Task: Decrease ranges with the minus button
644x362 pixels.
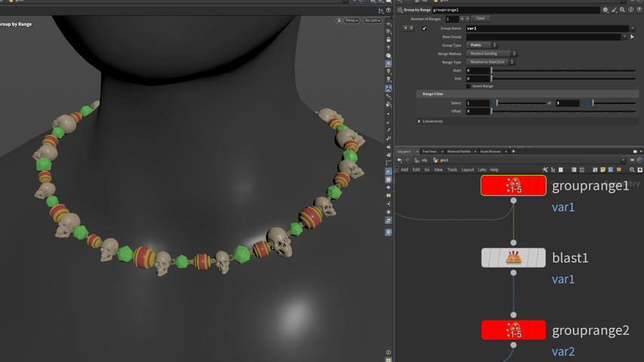Action: (467, 18)
